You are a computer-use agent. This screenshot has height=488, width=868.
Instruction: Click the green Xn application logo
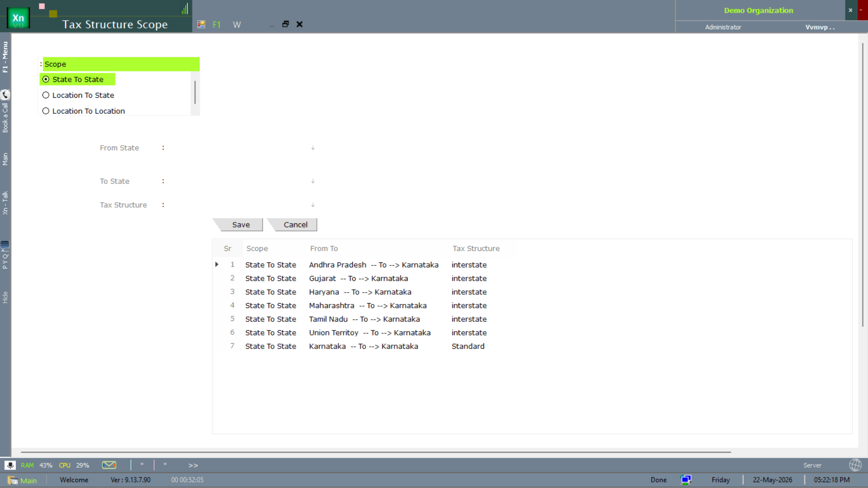pyautogui.click(x=18, y=18)
